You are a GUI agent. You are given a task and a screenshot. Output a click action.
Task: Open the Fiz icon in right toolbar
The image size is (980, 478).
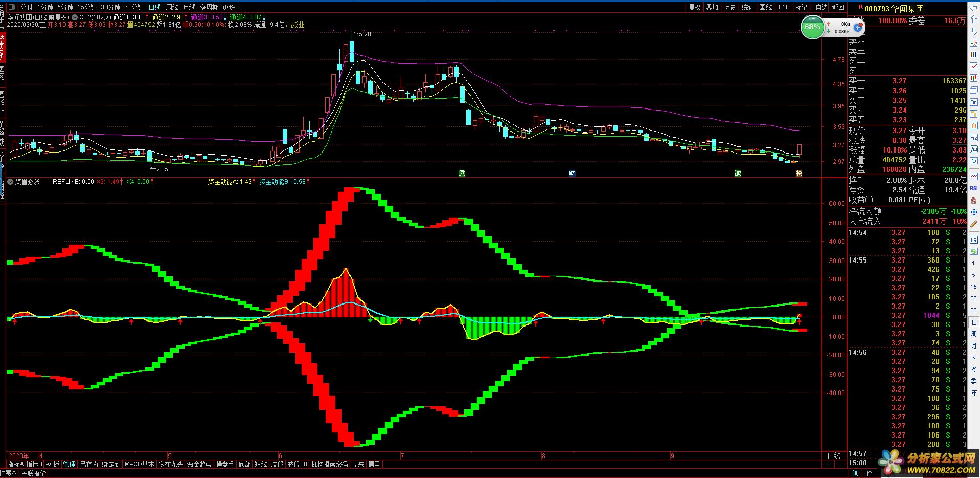[x=973, y=137]
